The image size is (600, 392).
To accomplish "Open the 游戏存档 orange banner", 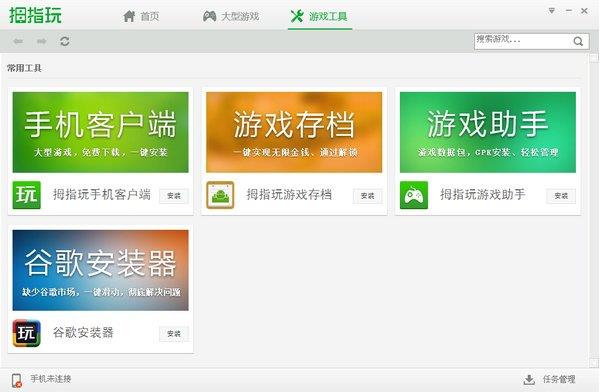I will click(294, 132).
